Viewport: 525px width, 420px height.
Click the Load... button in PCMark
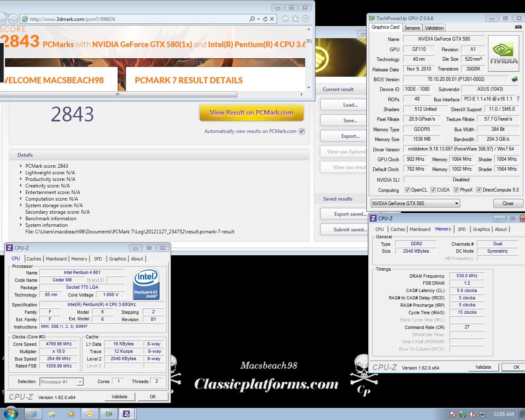click(343, 105)
